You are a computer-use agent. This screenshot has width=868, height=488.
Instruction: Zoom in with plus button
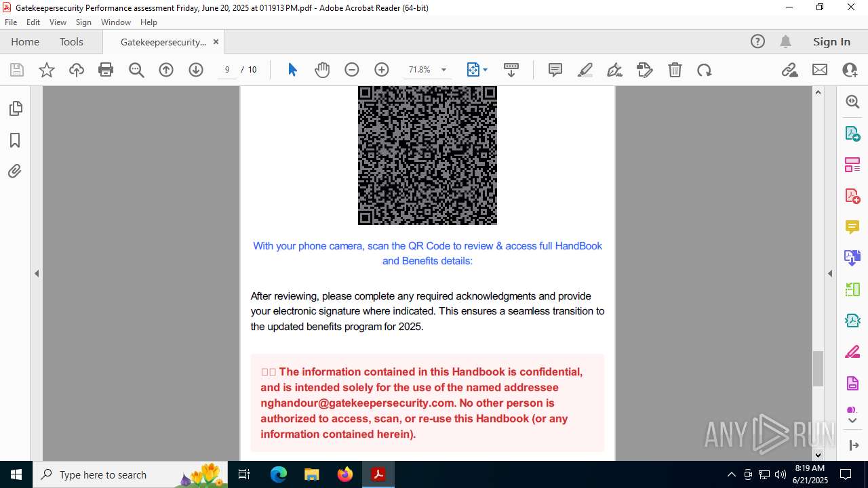point(382,70)
